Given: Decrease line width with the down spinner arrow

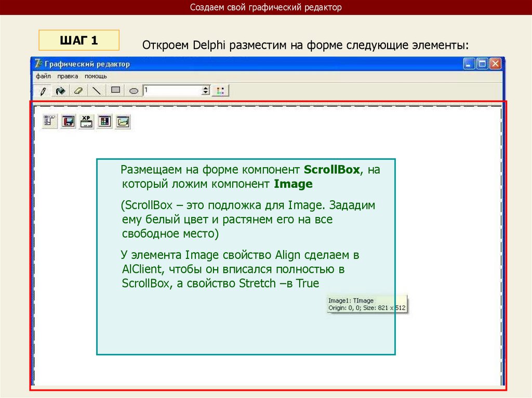Looking at the screenshot, I should tap(206, 93).
